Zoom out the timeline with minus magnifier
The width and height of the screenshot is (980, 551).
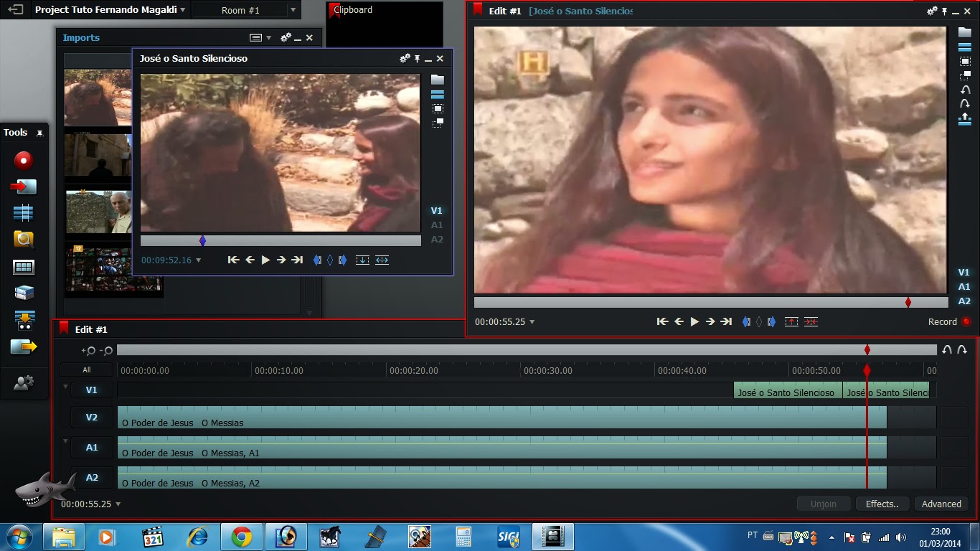click(105, 350)
